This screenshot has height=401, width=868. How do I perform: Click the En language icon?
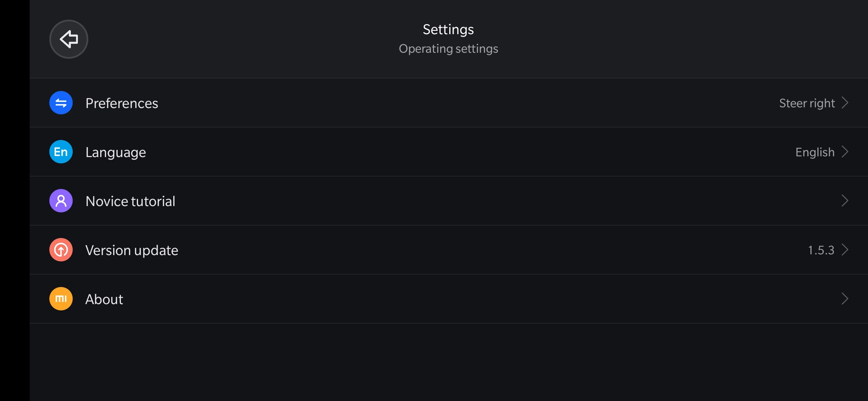click(x=61, y=152)
